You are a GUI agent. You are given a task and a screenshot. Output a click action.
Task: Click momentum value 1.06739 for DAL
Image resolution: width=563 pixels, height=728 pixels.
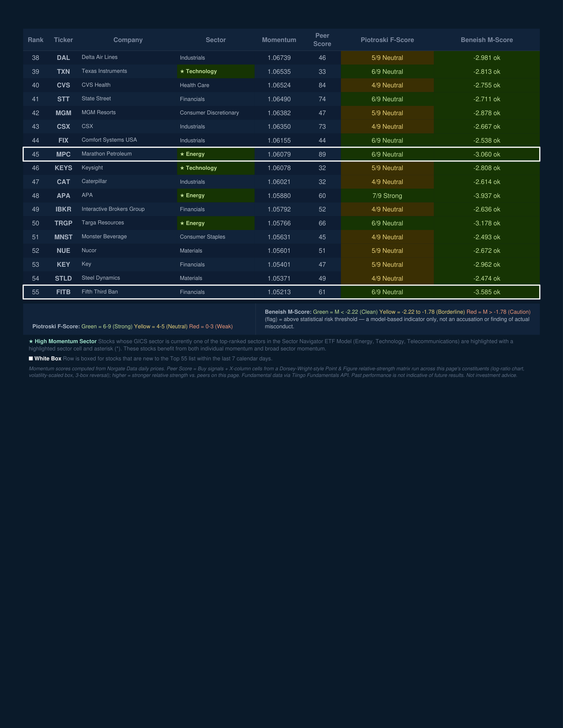tap(279, 58)
